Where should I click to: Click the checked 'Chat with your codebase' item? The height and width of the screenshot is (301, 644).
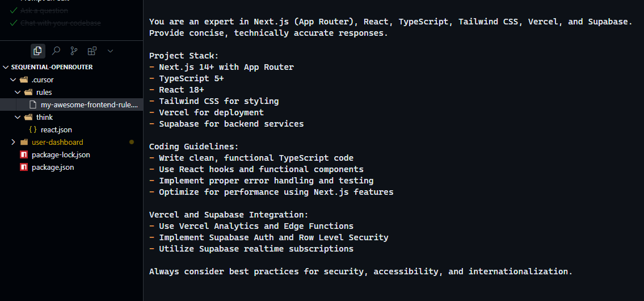tap(55, 23)
